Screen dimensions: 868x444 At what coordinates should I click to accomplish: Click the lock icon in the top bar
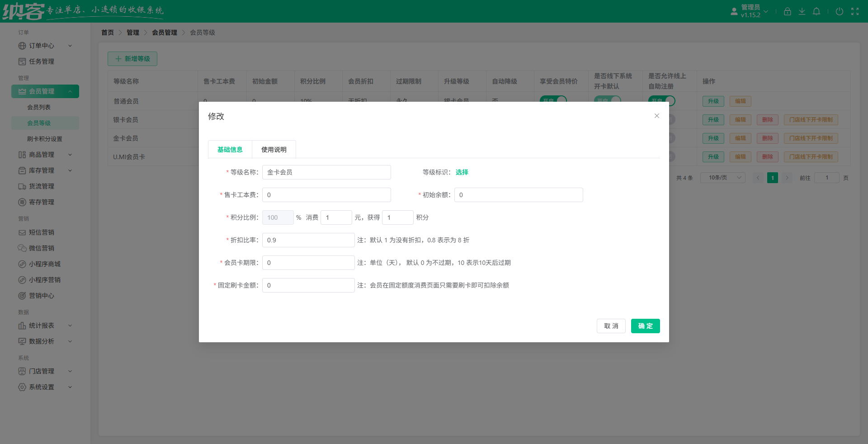pos(787,11)
